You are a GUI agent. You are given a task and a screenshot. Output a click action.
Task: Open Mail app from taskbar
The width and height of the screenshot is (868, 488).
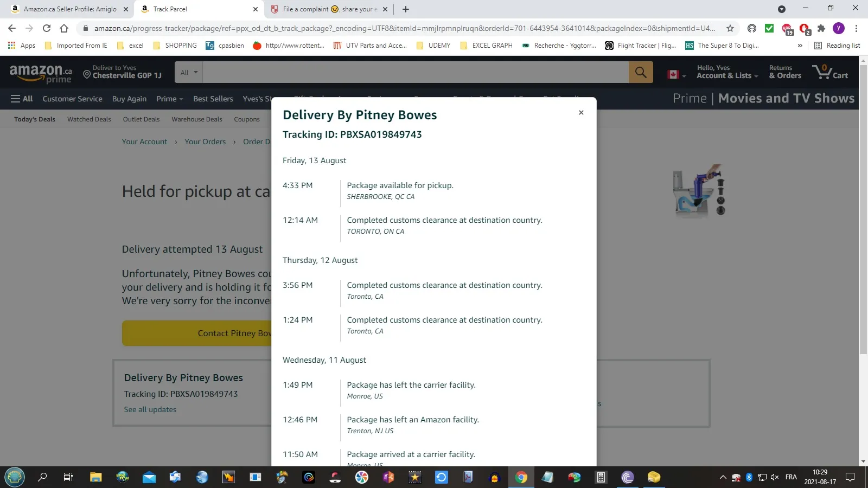(149, 477)
